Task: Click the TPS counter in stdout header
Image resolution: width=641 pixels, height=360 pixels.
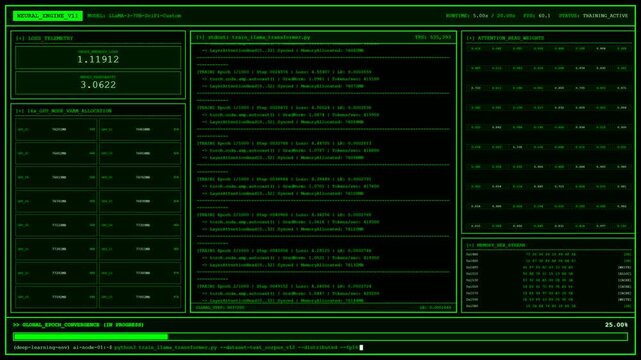Action: click(433, 37)
